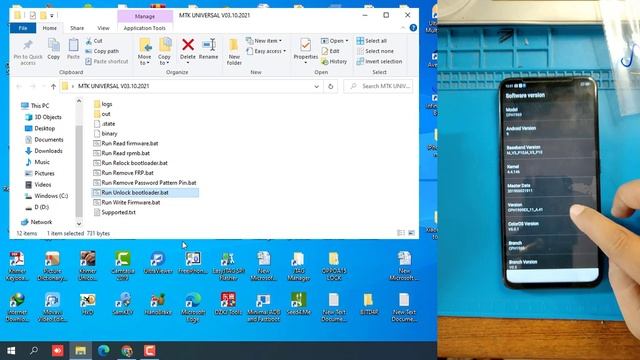Select Run Relock bootloader.bat file
This screenshot has height=360, width=640.
(x=130, y=163)
